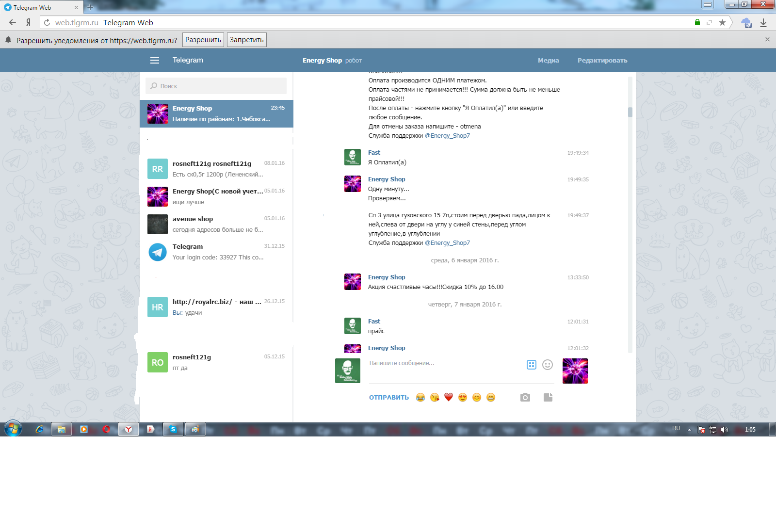Click ОТПРАВИТЬ to send message
The height and width of the screenshot is (532, 776).
[389, 398]
